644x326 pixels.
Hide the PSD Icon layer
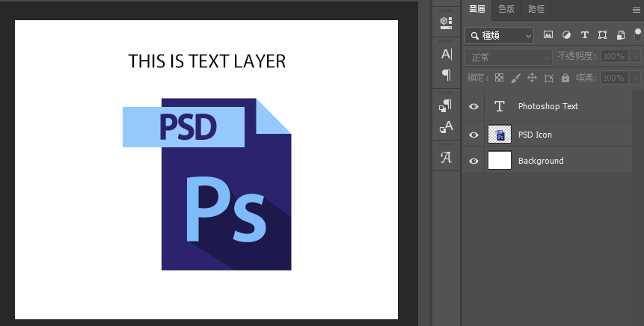(473, 135)
